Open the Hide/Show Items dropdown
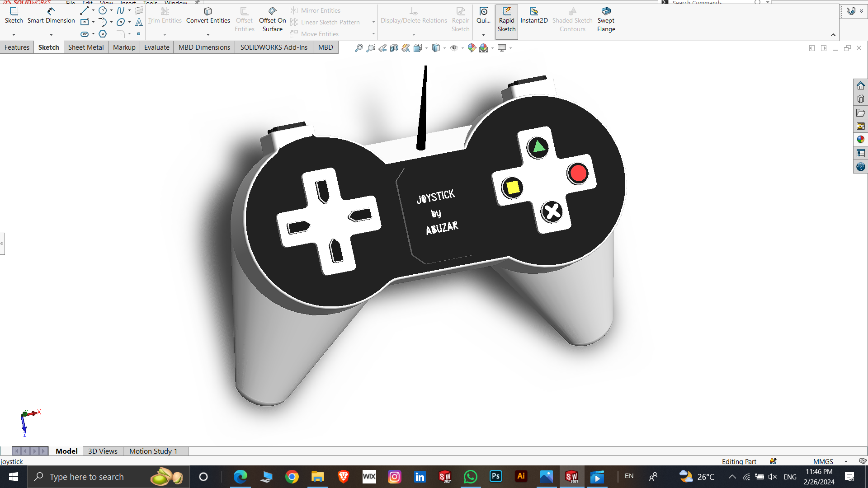Image resolution: width=868 pixels, height=488 pixels. tap(462, 48)
